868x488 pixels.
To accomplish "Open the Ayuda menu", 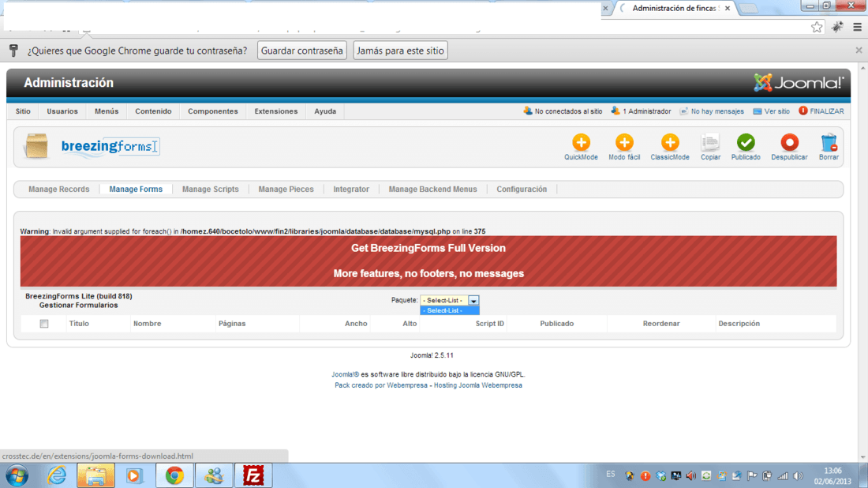I will tap(325, 111).
